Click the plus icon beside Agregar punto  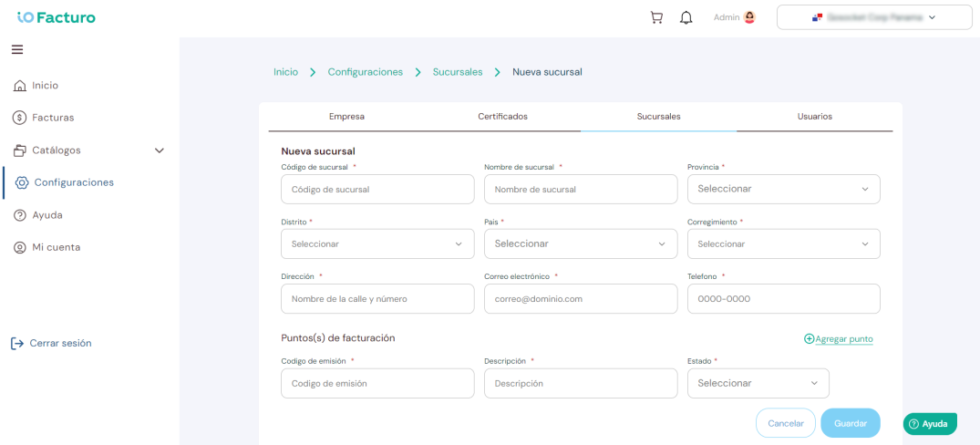(809, 338)
